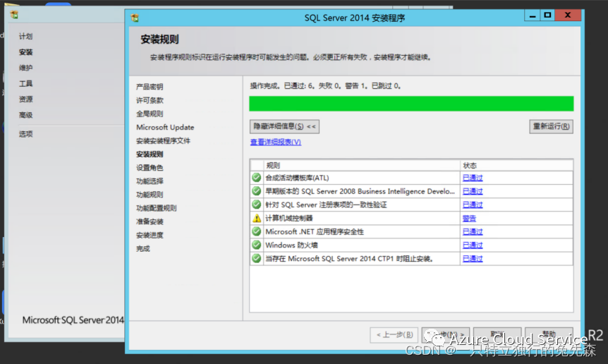Click the 设置角色 wizard step
This screenshot has height=364, width=608.
[150, 167]
